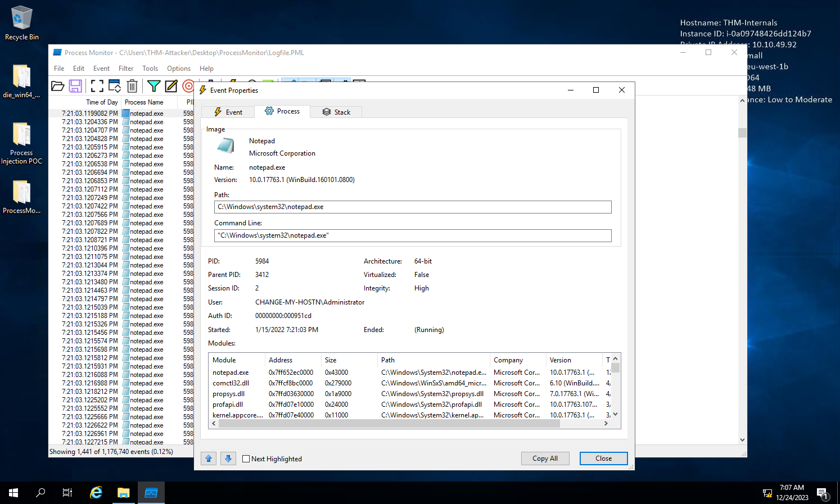Toggle the Capture events toolbar icon

pos(97,86)
